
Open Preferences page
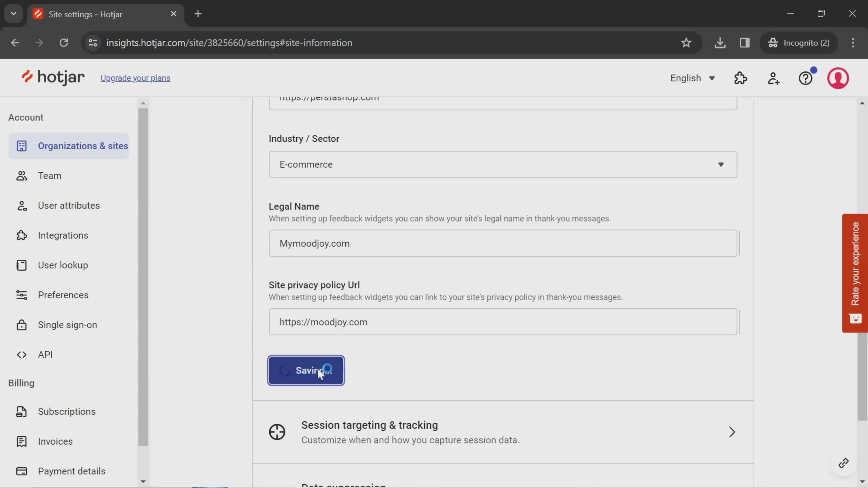63,295
